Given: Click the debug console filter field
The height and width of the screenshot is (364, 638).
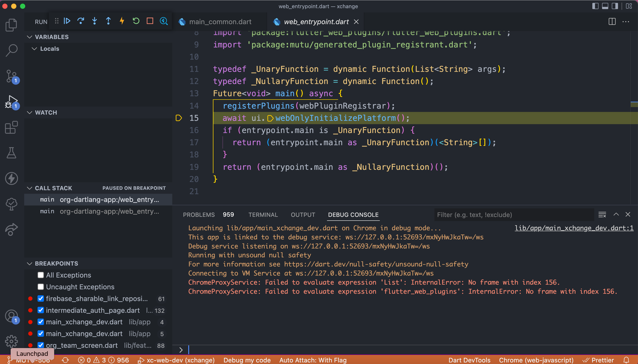Looking at the screenshot, I should [x=513, y=215].
